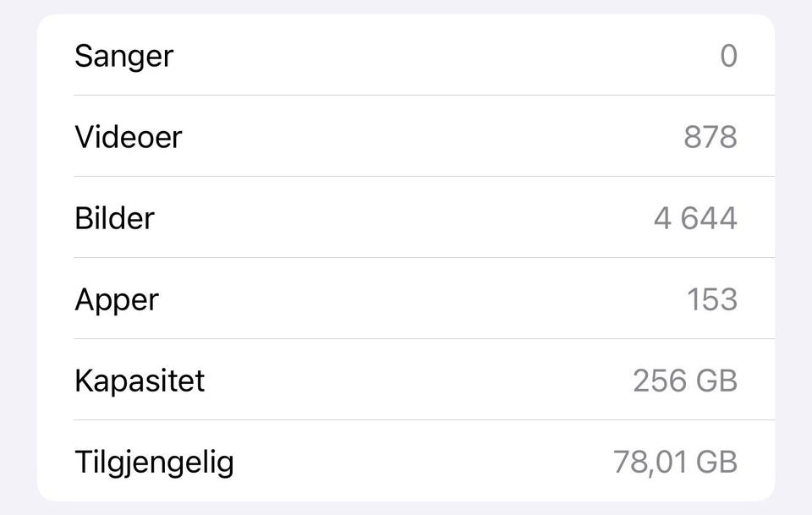Select the Apper value 153
This screenshot has height=515, width=812.
coord(712,299)
